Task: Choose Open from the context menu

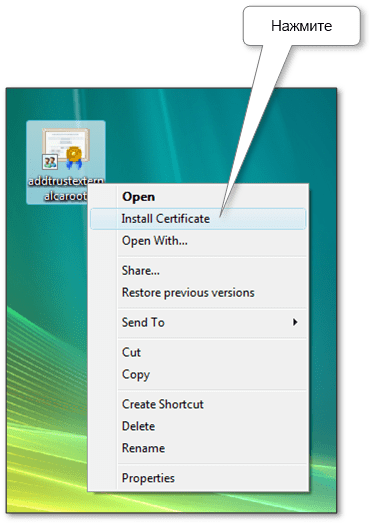Action: [198, 197]
